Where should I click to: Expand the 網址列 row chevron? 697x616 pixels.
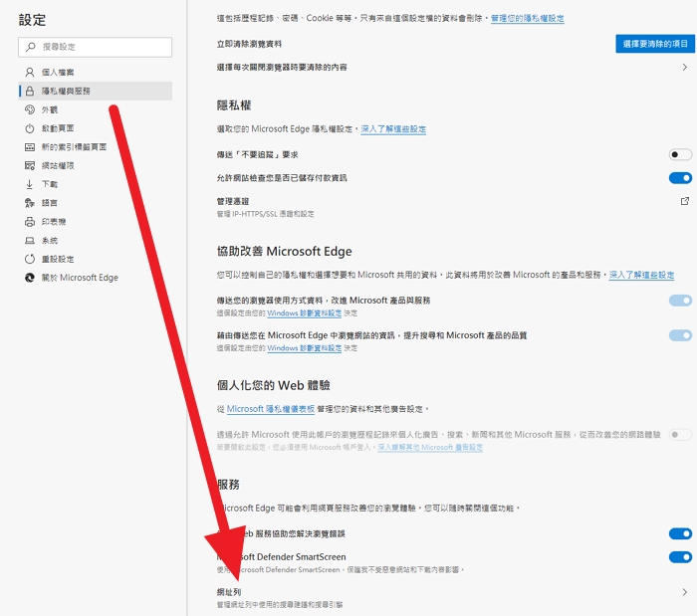point(685,592)
